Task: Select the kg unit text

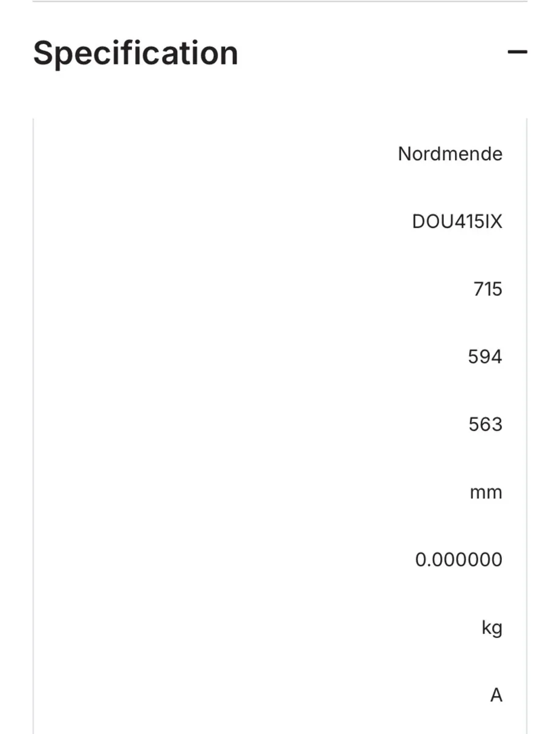Action: (492, 628)
